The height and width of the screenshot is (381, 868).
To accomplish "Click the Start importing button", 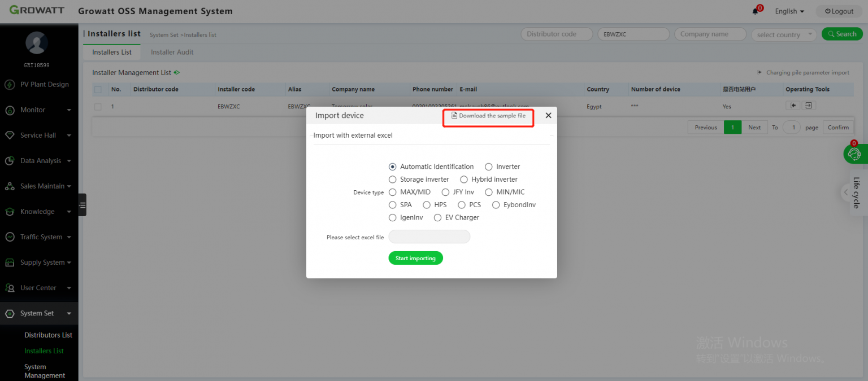I will (415, 258).
